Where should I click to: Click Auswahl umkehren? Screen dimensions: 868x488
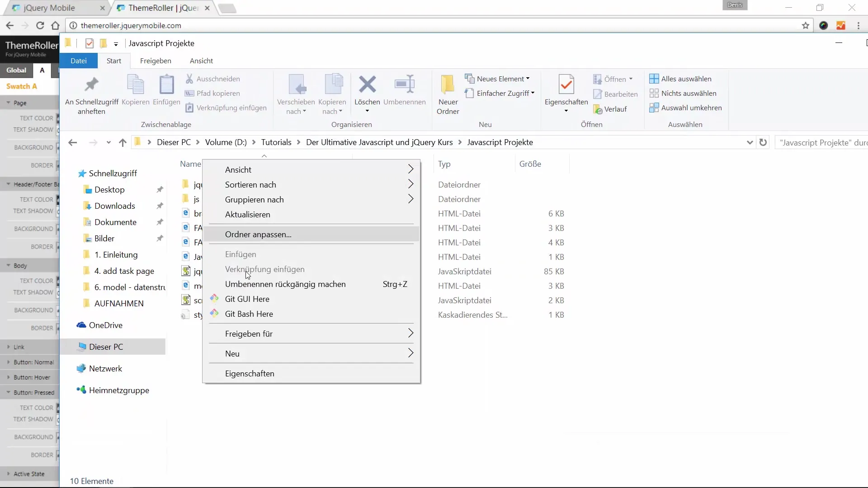[x=685, y=108]
